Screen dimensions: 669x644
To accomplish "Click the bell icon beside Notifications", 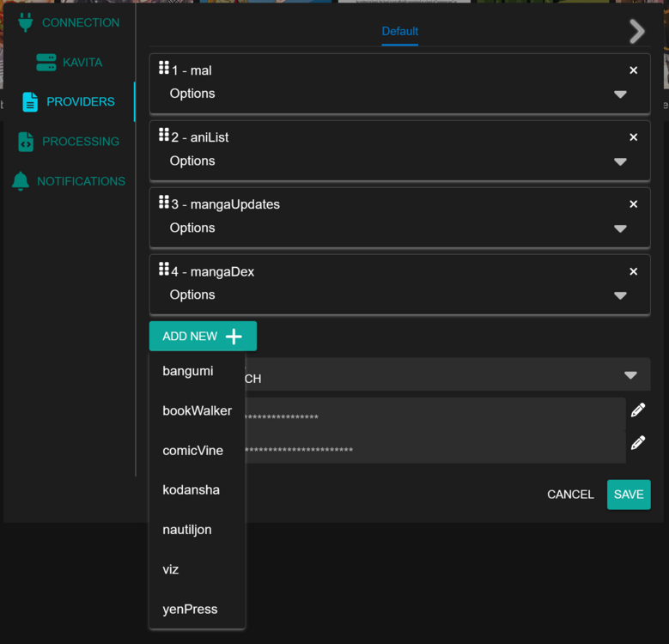I will pyautogui.click(x=21, y=181).
